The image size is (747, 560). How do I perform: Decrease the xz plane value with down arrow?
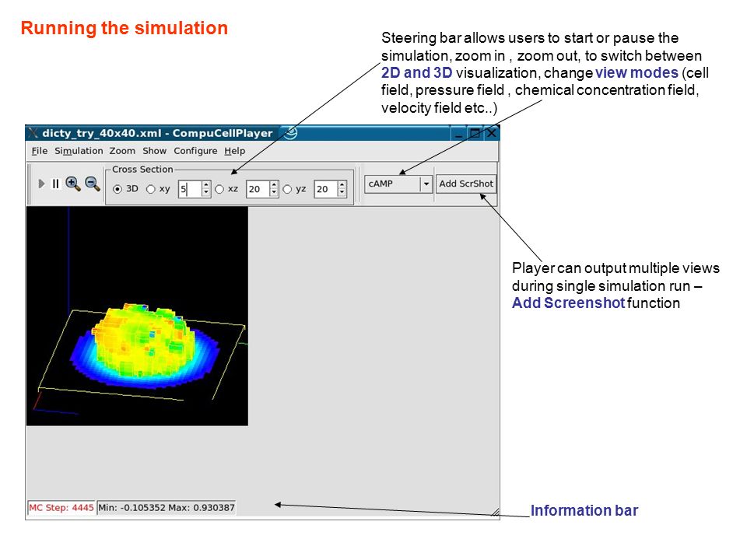coord(274,193)
